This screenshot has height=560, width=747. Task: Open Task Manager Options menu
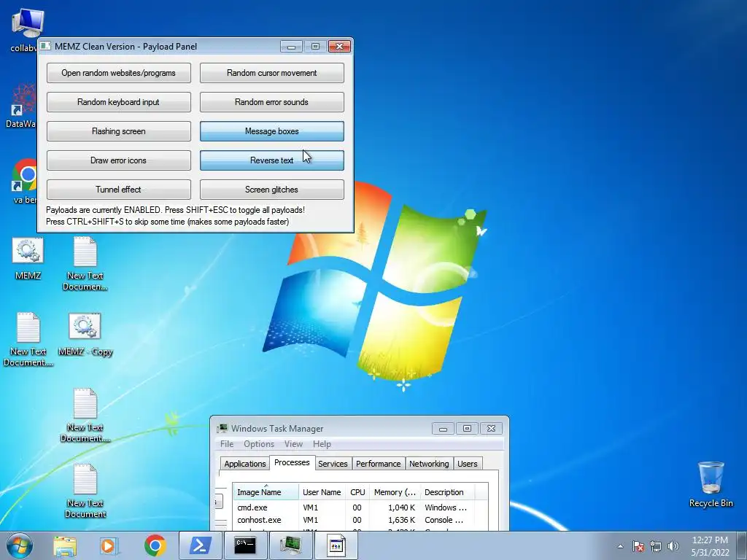pos(259,444)
